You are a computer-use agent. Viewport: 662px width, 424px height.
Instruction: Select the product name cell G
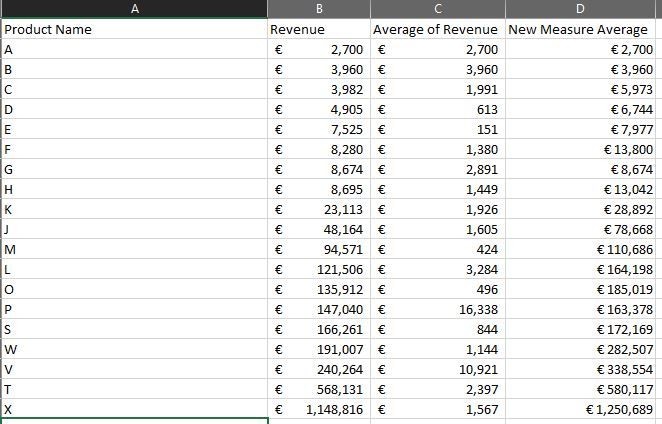(134, 169)
